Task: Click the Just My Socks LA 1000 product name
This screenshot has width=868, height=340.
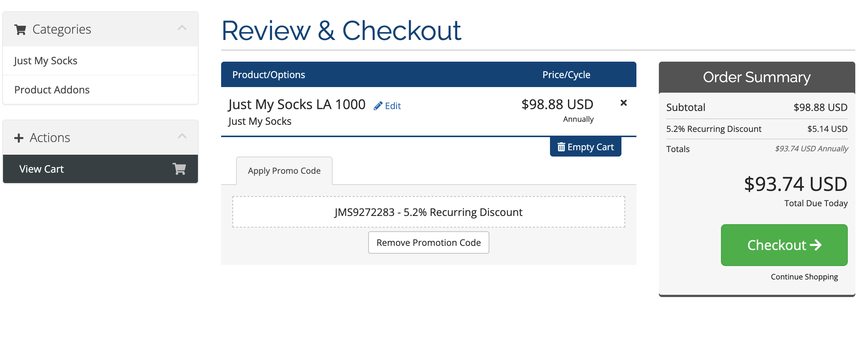Action: click(297, 105)
